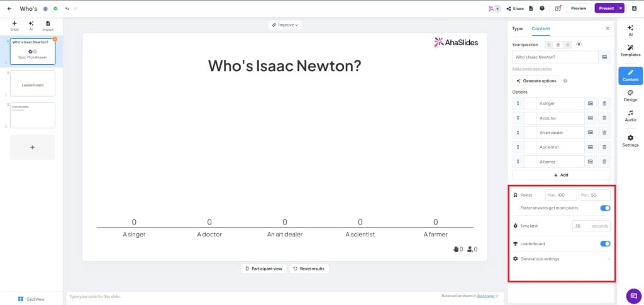644x305 pixels.
Task: Delete the 'A singer' option
Action: point(604,103)
